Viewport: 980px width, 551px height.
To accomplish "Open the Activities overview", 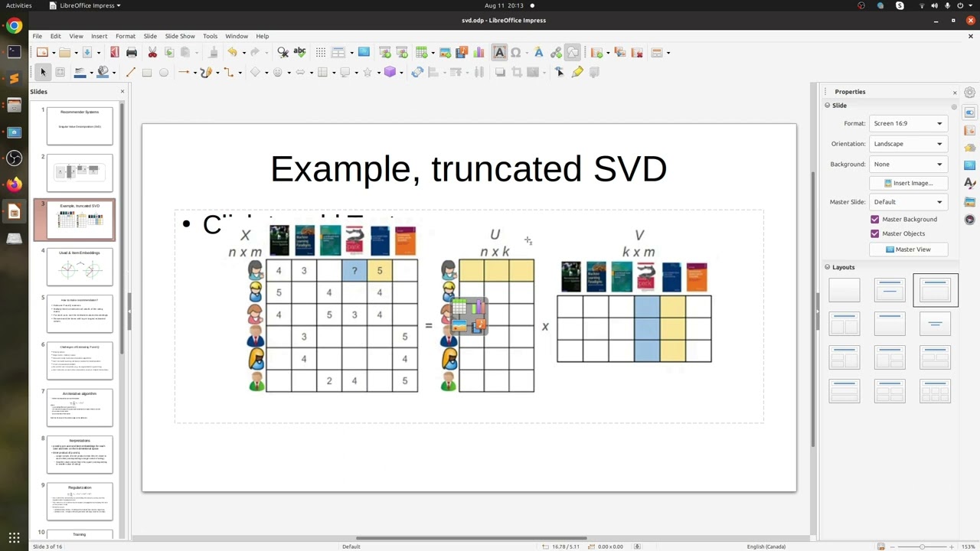I will pyautogui.click(x=19, y=5).
